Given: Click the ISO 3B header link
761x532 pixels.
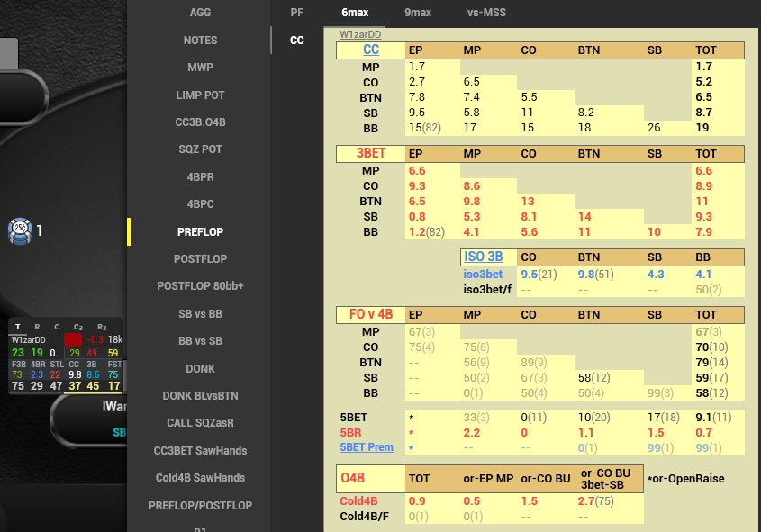Looking at the screenshot, I should 483,257.
